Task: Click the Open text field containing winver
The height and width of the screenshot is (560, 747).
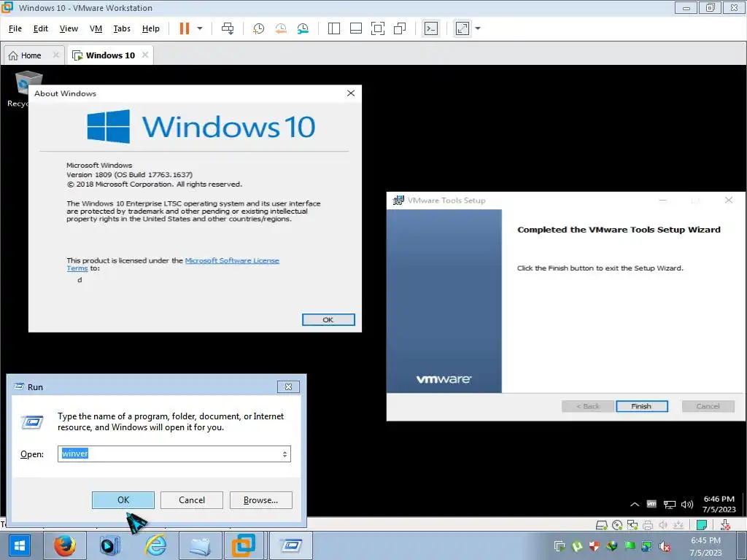Action: (174, 454)
